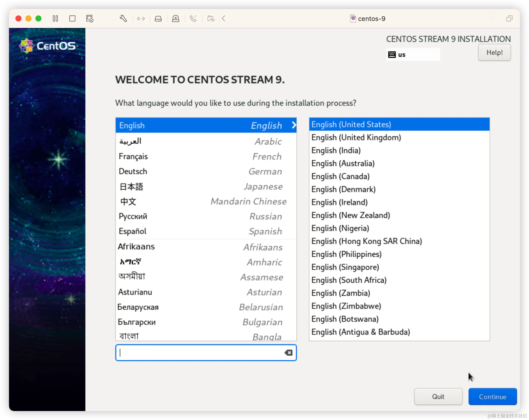Screen dimensions: 529x420
Task: Pause the virtual machine
Action: (x=55, y=18)
